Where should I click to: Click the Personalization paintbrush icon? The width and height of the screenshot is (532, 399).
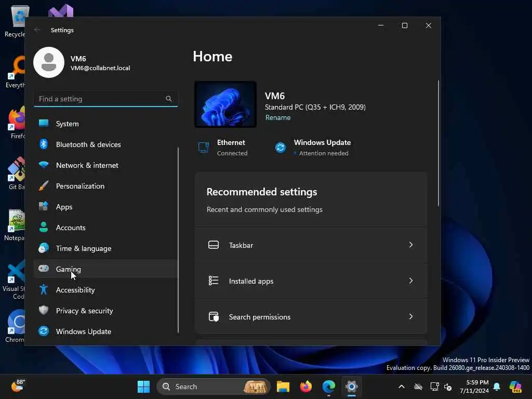point(44,185)
